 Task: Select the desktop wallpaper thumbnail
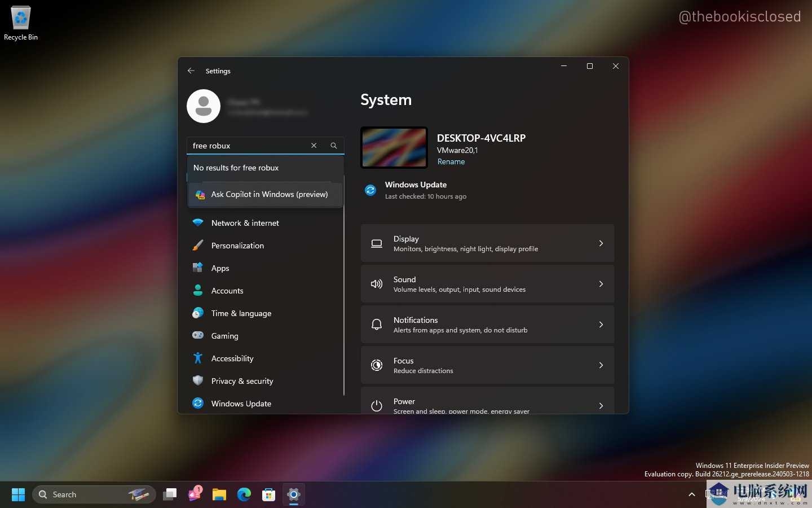[394, 147]
